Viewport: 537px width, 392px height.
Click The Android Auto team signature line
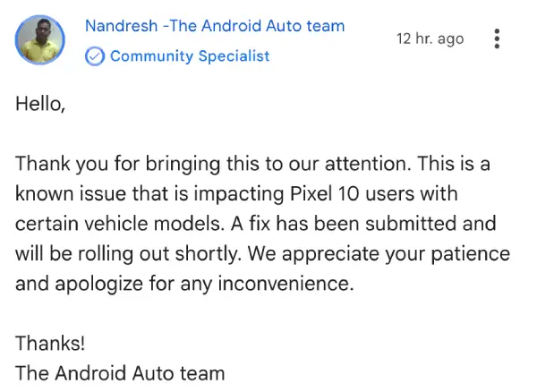pyautogui.click(x=120, y=372)
